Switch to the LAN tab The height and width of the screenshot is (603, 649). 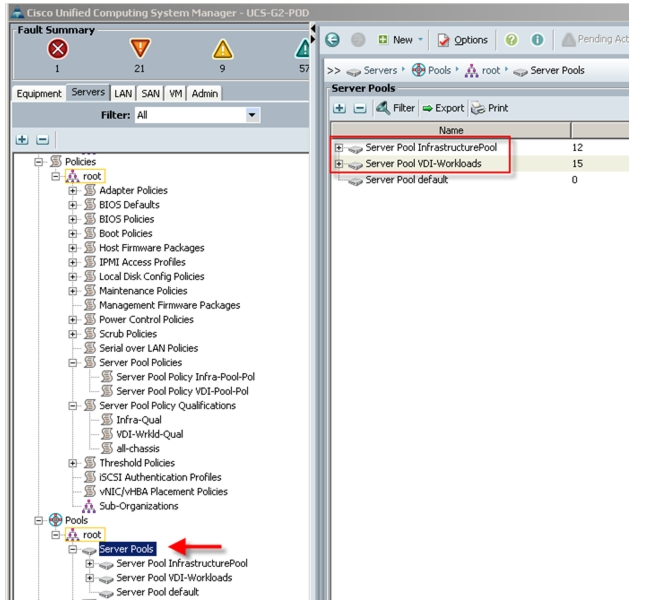point(123,94)
